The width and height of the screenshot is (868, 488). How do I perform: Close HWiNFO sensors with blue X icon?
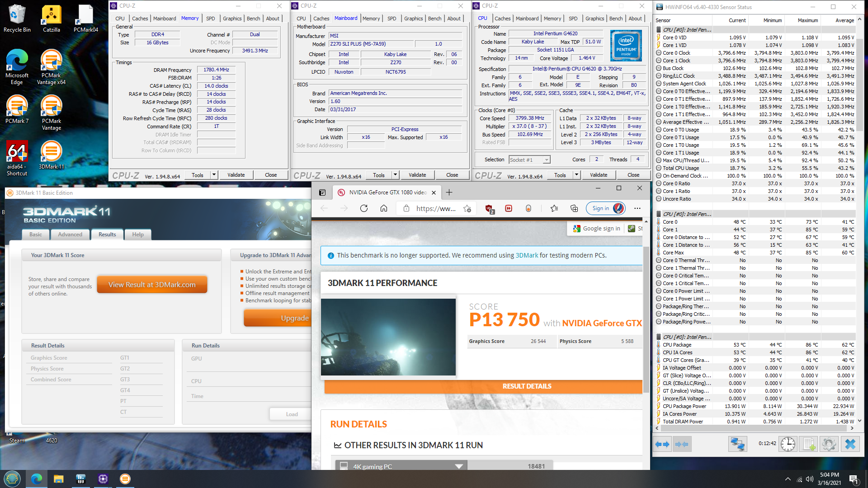(850, 444)
